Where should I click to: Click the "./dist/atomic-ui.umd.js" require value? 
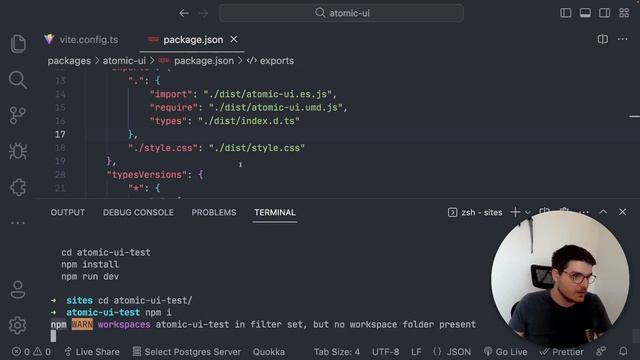[x=276, y=108]
